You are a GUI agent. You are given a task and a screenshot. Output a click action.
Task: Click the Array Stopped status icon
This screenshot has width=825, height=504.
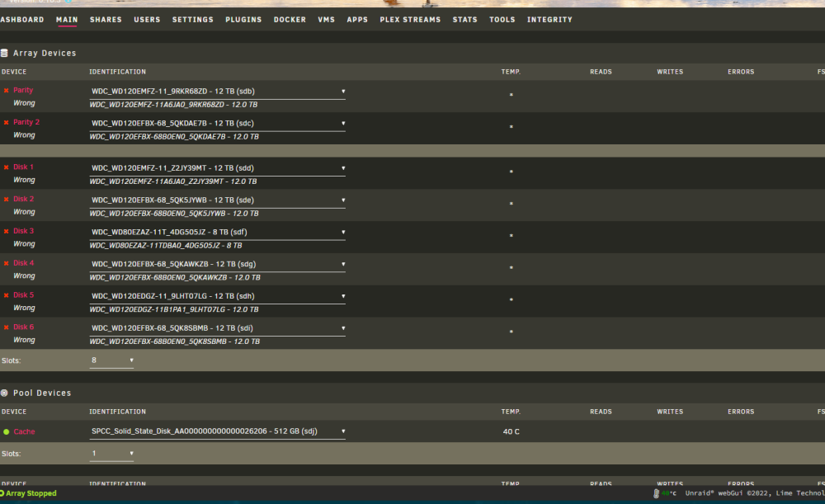click(x=2, y=493)
